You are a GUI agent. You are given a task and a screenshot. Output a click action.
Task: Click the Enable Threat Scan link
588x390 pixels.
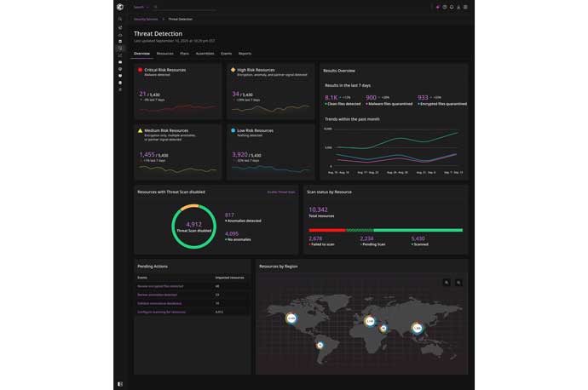point(281,192)
